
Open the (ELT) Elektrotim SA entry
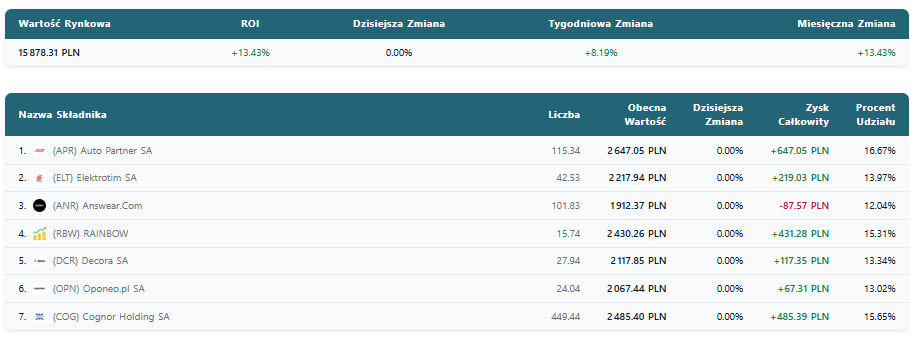click(95, 178)
